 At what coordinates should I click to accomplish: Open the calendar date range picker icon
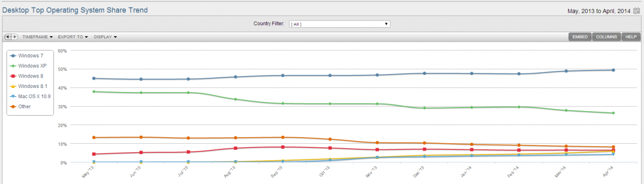click(x=636, y=11)
